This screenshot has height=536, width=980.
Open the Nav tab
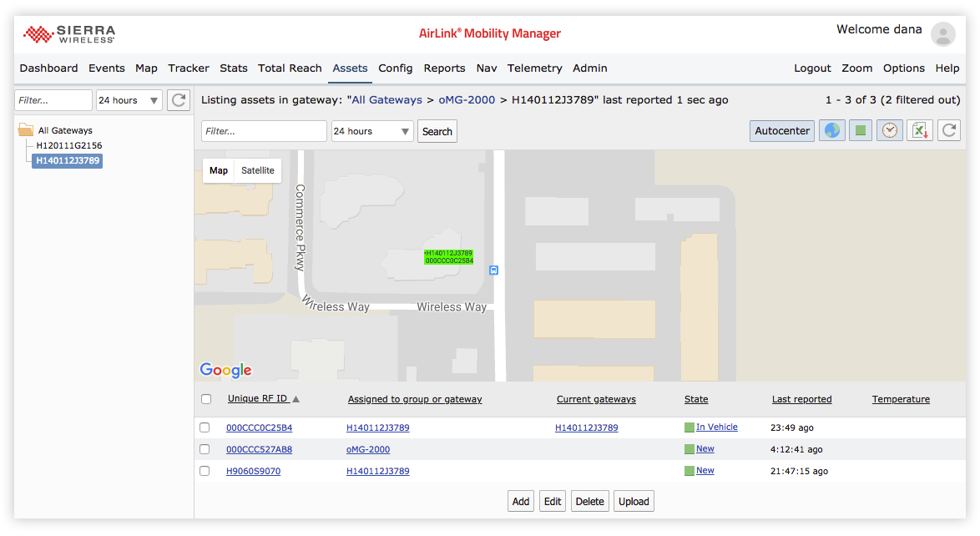click(x=487, y=68)
